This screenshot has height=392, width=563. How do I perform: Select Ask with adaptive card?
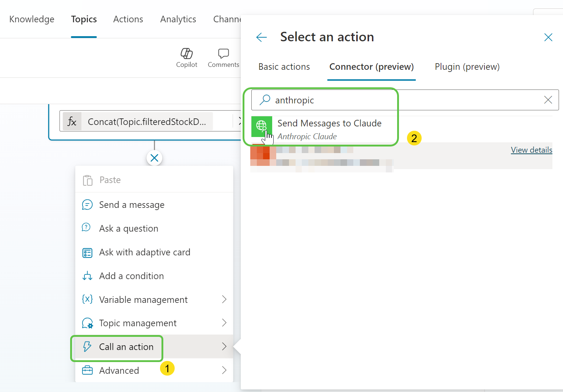click(154, 252)
